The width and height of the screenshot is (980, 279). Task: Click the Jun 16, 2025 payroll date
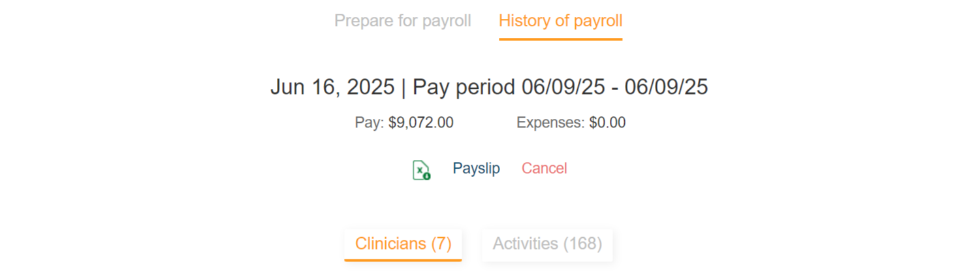332,87
